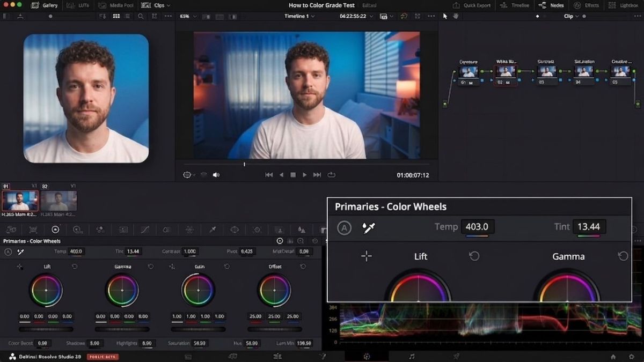Play the clip forward
644x362 pixels.
(305, 175)
